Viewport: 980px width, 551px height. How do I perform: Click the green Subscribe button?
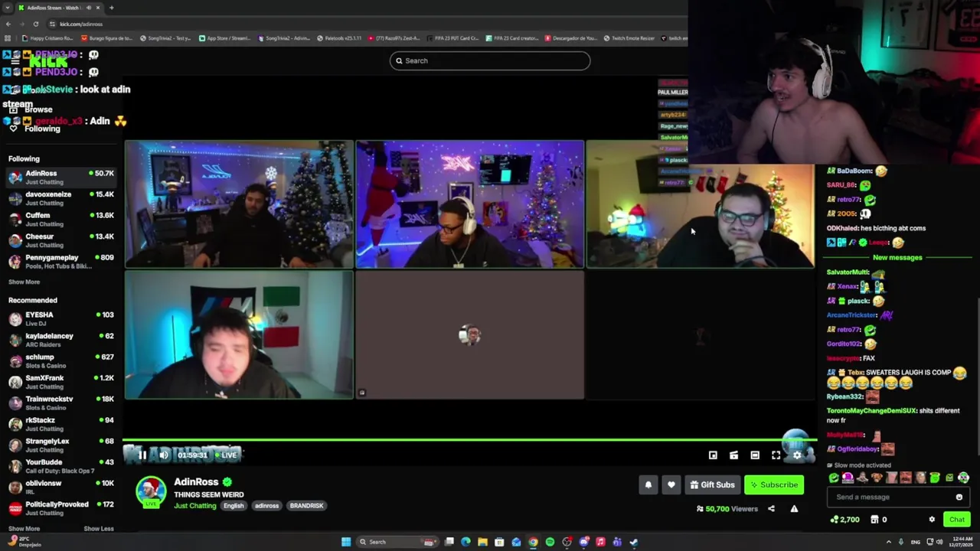pos(774,484)
